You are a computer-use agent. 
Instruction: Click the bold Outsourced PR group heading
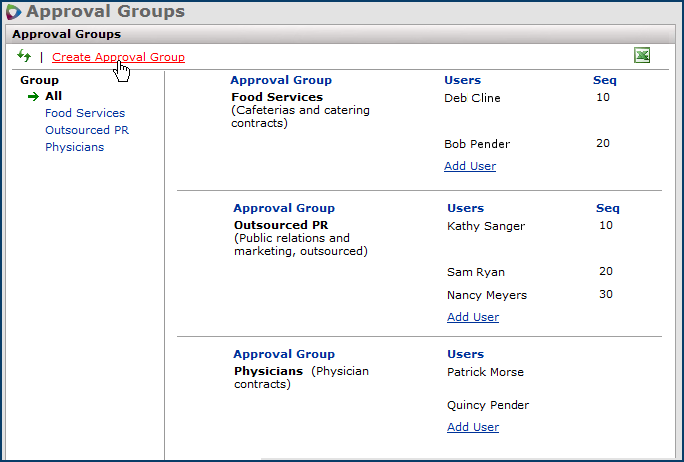pos(280,225)
